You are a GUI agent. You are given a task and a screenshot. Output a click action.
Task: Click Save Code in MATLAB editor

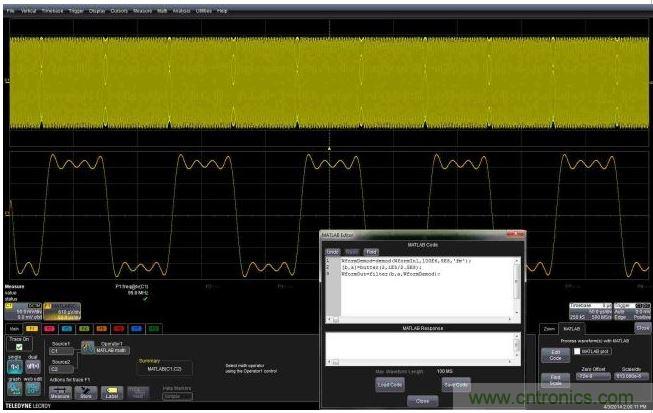click(455, 383)
